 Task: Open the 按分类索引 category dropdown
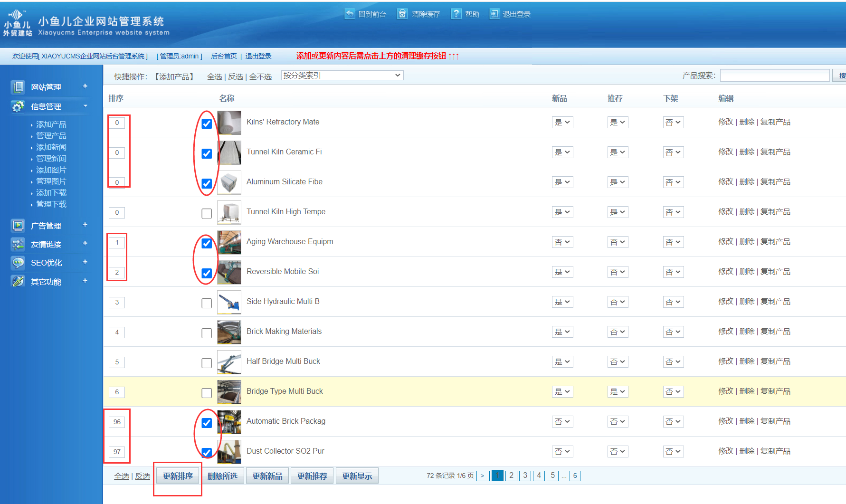click(342, 76)
